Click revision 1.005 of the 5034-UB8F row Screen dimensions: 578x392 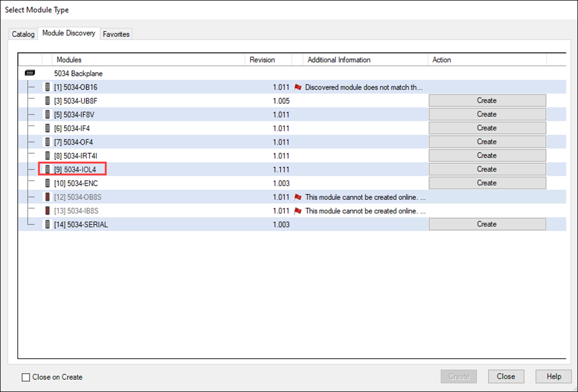(x=281, y=101)
